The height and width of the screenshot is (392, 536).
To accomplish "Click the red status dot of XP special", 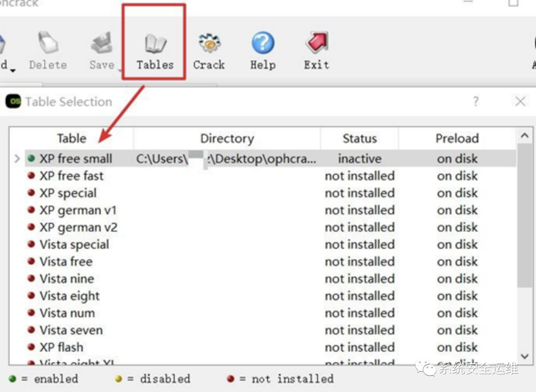I will pos(31,193).
